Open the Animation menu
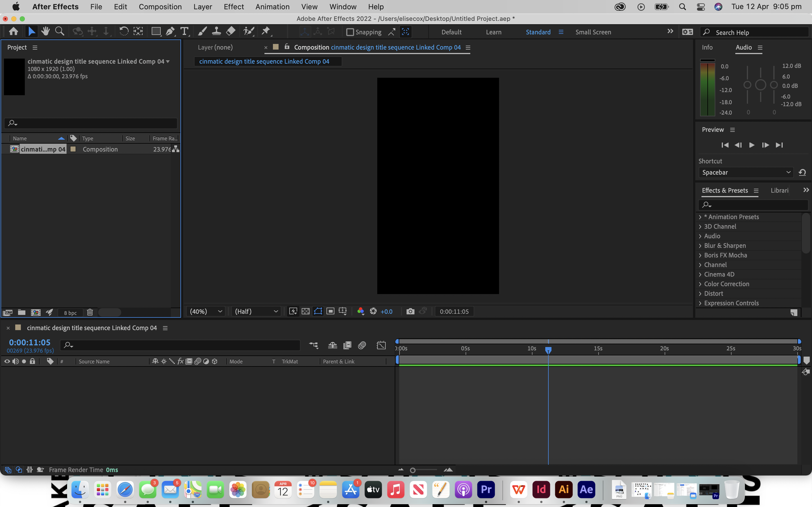This screenshot has height=507, width=812. (x=272, y=7)
